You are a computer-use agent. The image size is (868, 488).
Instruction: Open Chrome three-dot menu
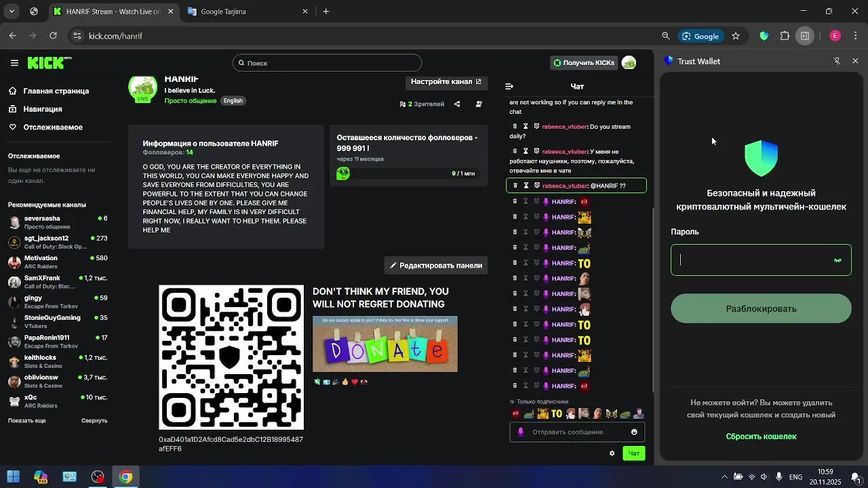[x=855, y=36]
